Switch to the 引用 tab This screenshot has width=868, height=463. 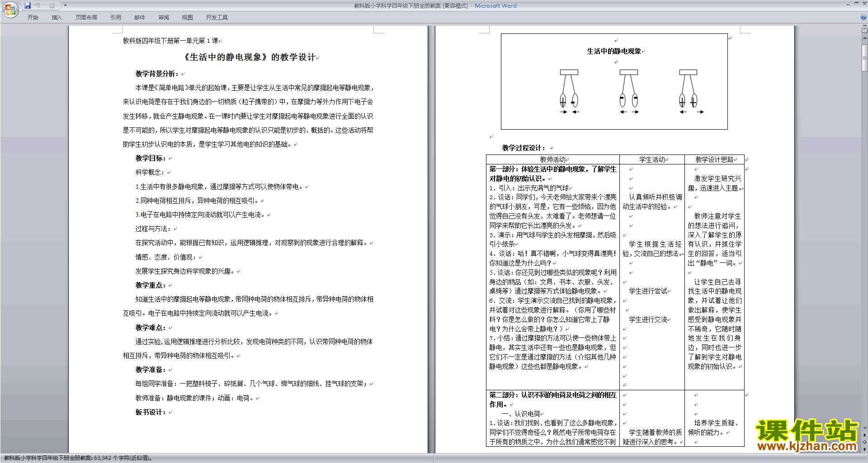point(116,18)
